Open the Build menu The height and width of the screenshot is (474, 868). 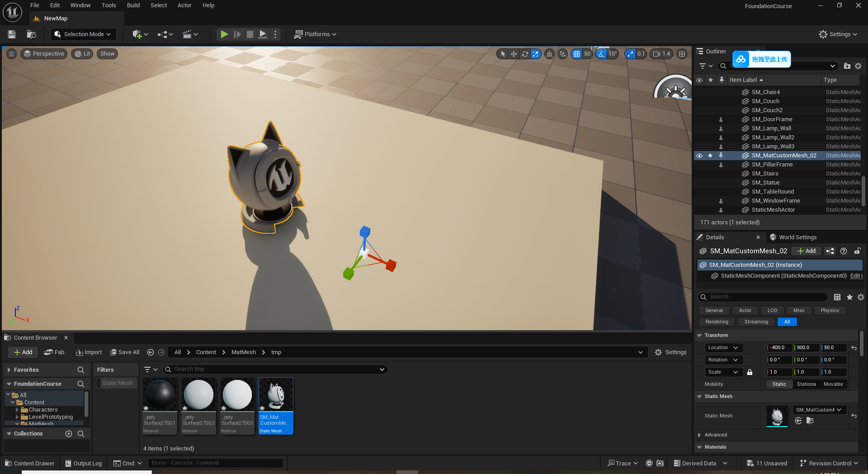pos(133,5)
